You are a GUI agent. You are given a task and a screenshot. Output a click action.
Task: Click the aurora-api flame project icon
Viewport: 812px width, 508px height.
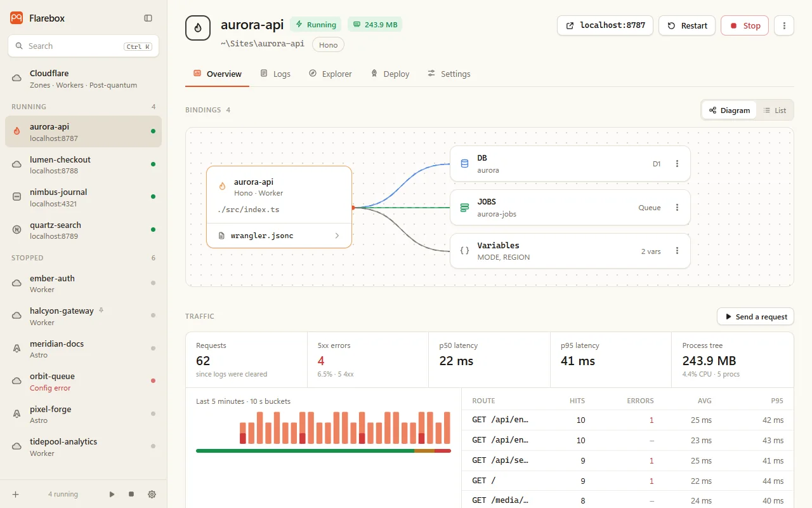198,28
